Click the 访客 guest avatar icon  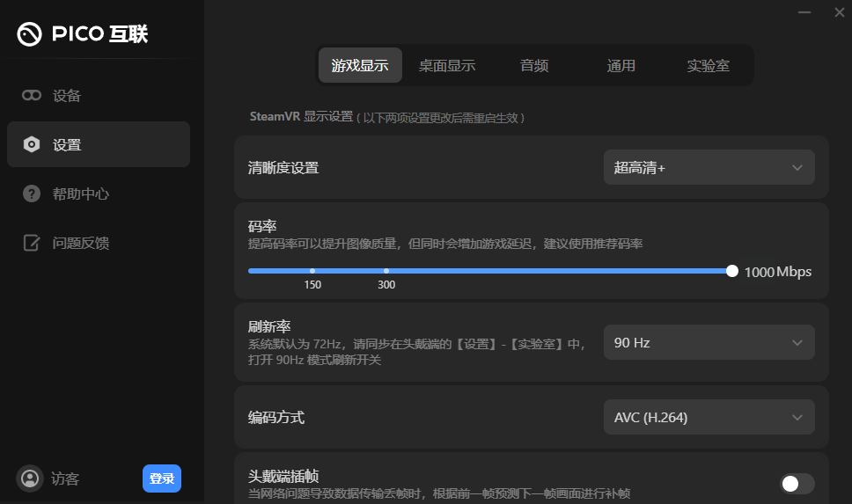tap(30, 478)
